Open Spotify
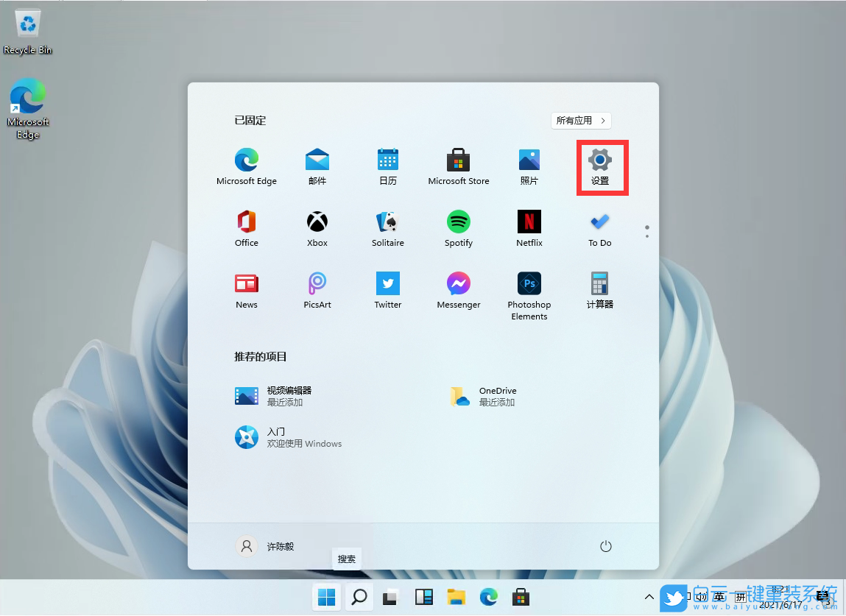 click(x=458, y=228)
